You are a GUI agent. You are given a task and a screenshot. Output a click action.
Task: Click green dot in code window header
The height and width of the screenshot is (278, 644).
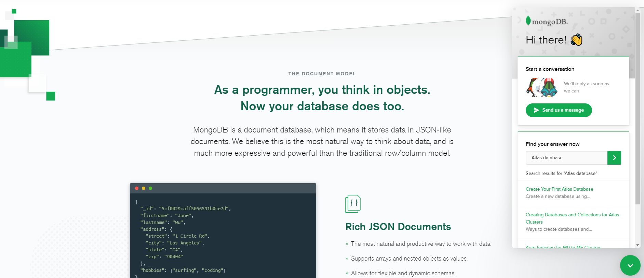[x=150, y=188]
